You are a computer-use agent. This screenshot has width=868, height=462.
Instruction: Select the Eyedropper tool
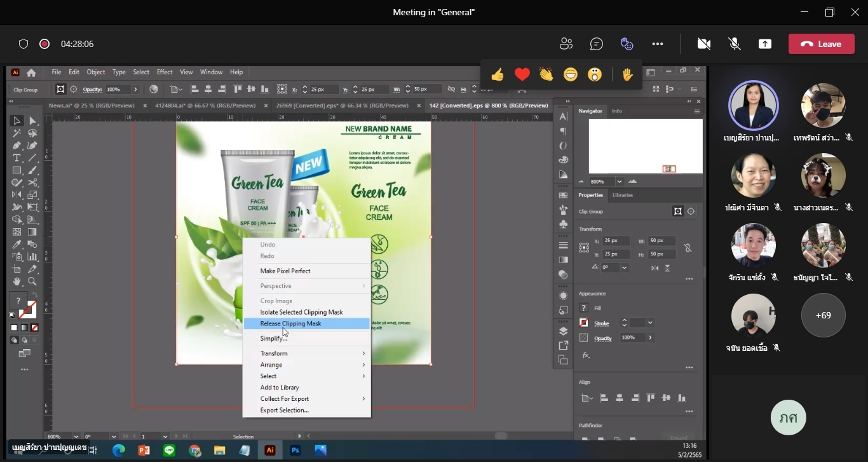[x=17, y=244]
